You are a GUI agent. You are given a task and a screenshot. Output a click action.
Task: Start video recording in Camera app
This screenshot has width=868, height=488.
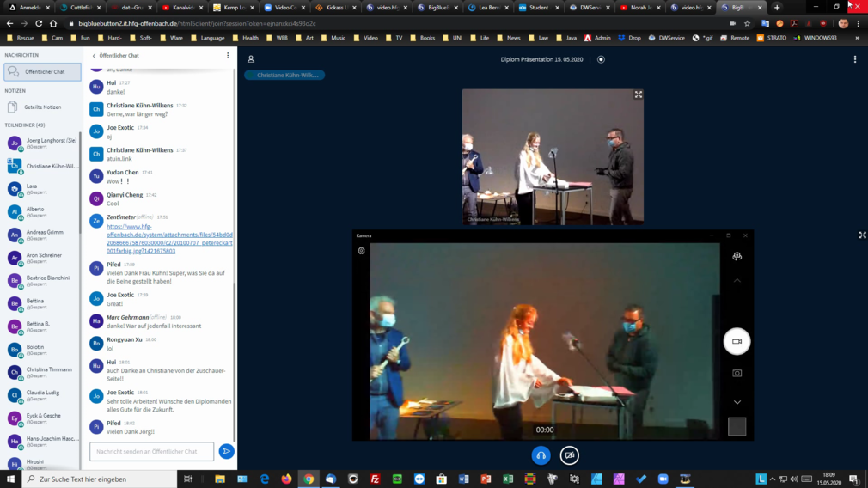(737, 341)
